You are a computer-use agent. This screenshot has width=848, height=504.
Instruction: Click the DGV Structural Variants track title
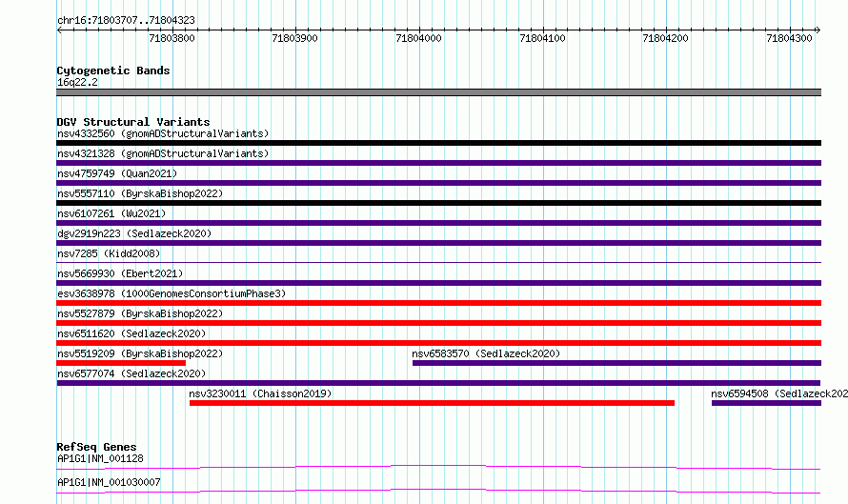tap(133, 122)
